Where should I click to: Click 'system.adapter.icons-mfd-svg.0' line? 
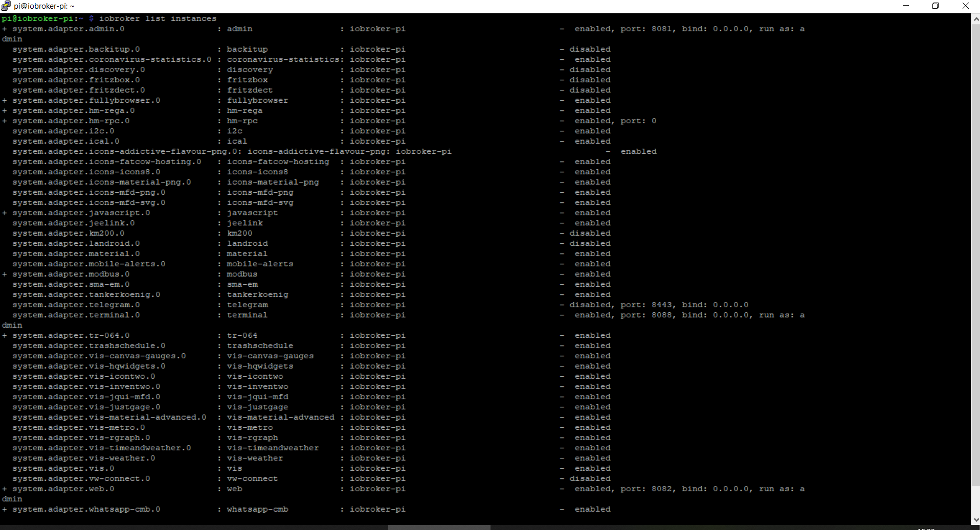tap(89, 203)
